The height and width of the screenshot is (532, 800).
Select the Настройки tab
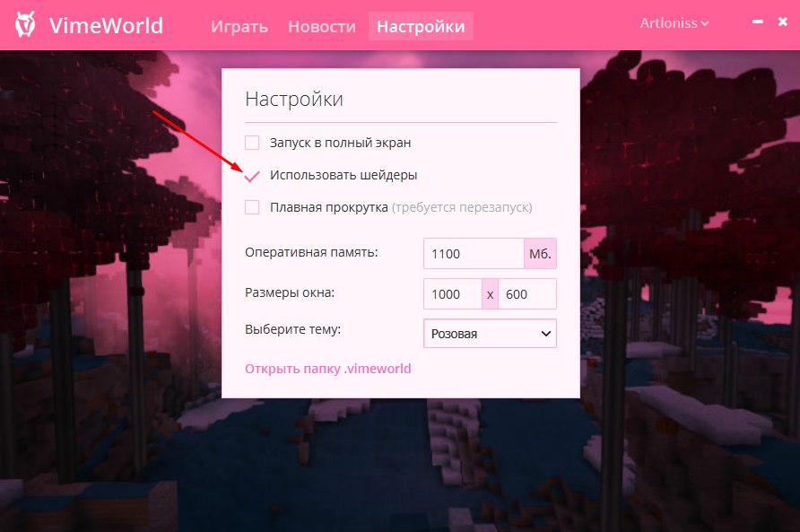click(421, 26)
